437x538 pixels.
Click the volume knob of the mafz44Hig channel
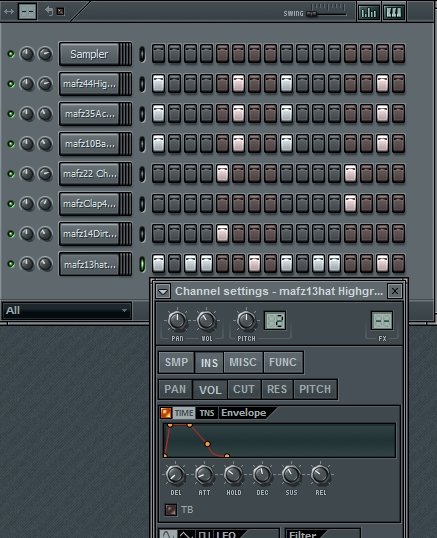(x=45, y=84)
